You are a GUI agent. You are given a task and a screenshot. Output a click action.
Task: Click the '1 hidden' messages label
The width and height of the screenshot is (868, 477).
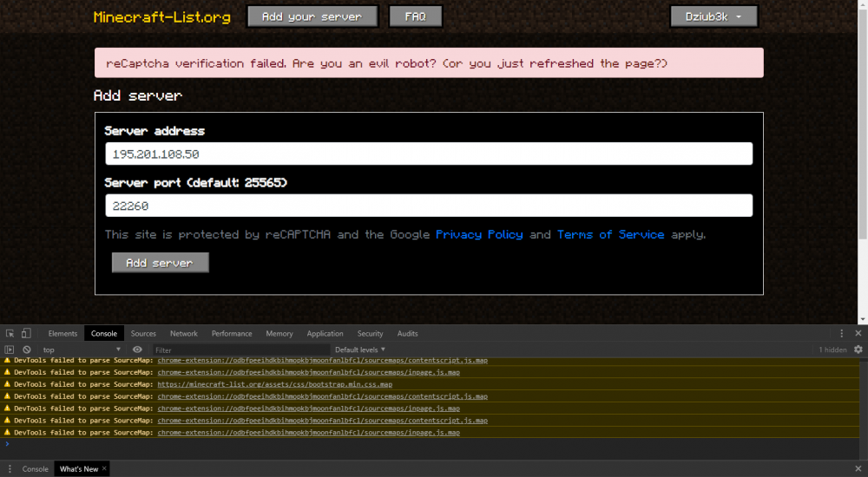point(832,350)
